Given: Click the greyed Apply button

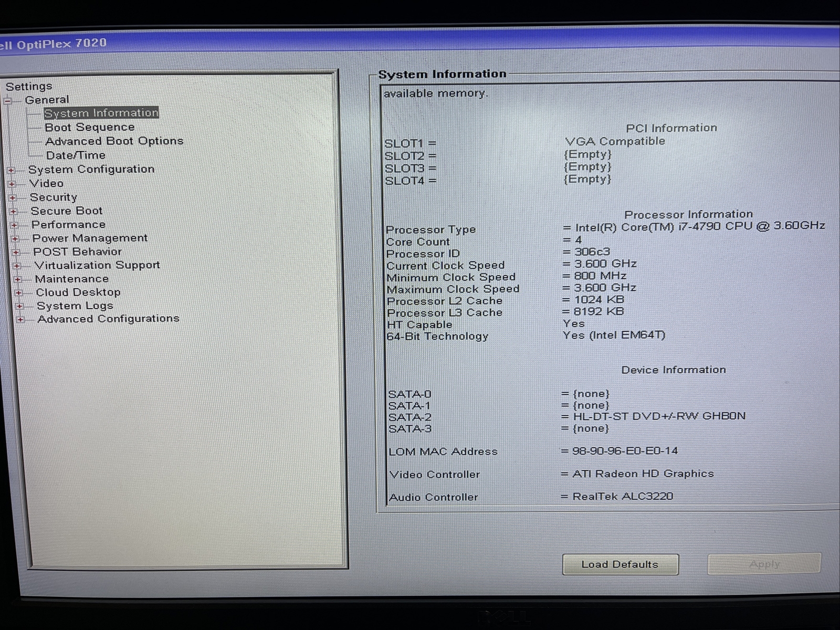Looking at the screenshot, I should (x=764, y=564).
